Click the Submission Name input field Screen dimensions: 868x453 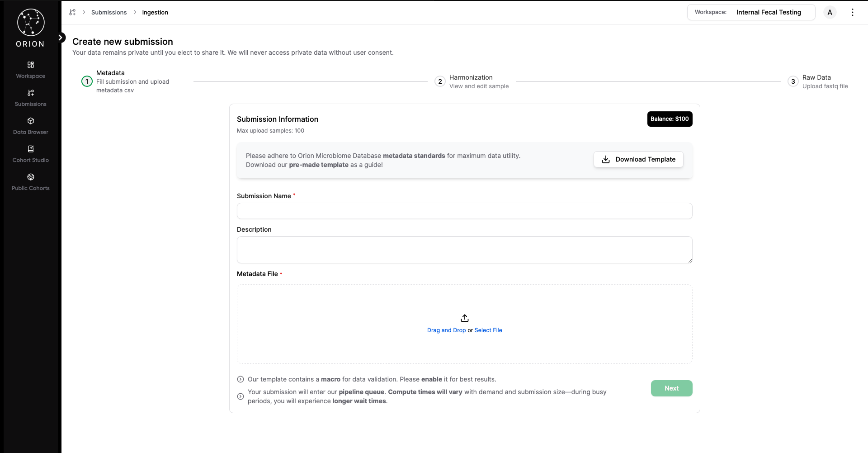(464, 211)
